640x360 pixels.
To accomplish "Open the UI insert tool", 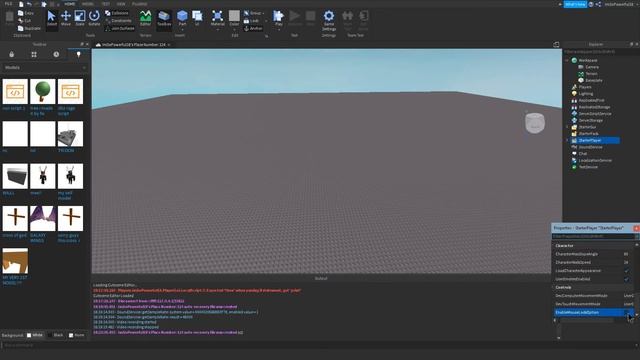I will pyautogui.click(x=197, y=19).
